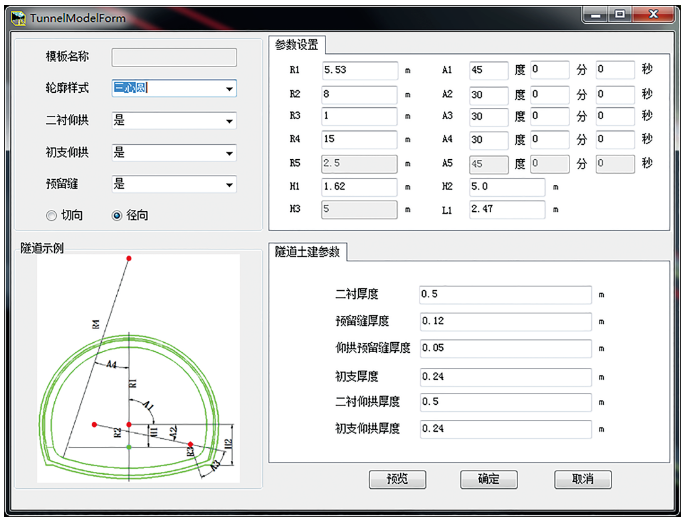Click the 预览 button
Viewport: 688px width, 523px height.
tap(397, 479)
